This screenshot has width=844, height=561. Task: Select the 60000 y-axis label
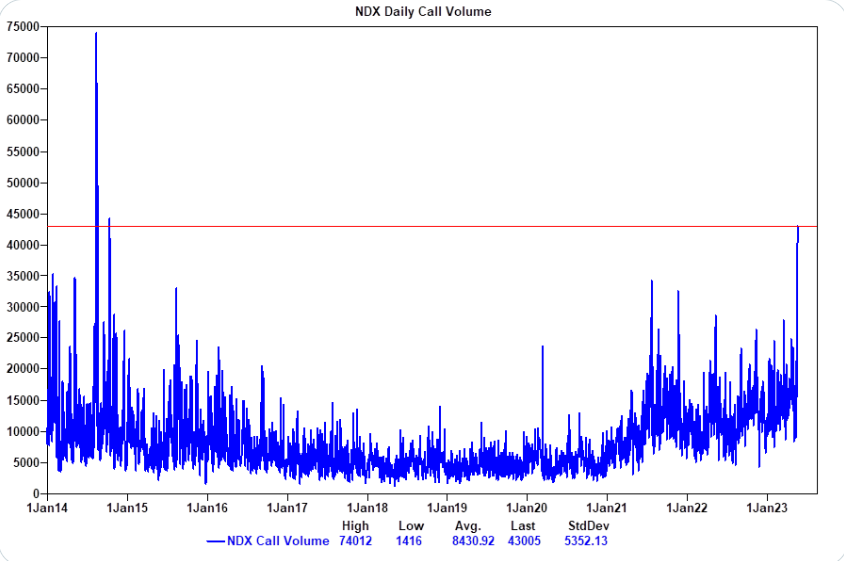(x=23, y=120)
